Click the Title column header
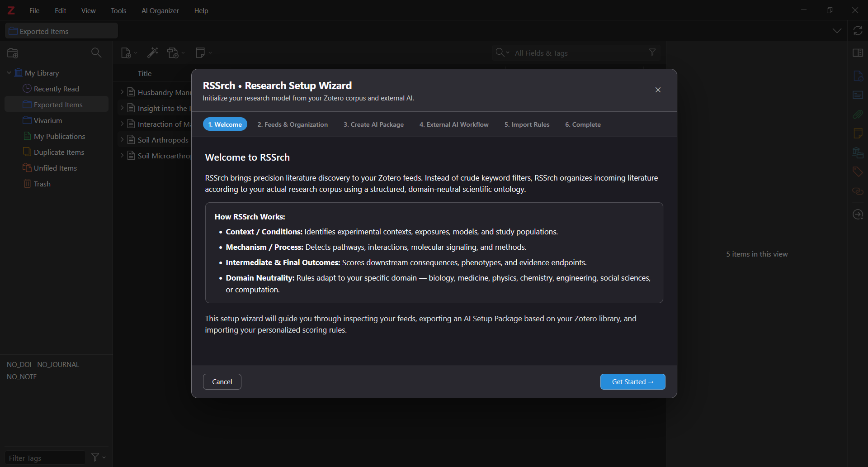 click(x=145, y=73)
